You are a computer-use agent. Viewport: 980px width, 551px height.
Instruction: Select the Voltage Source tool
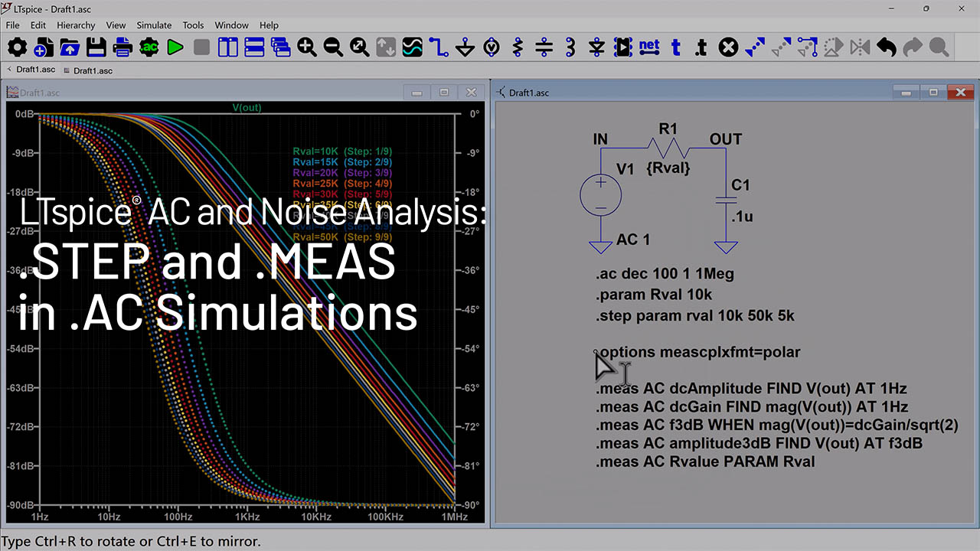point(492,47)
